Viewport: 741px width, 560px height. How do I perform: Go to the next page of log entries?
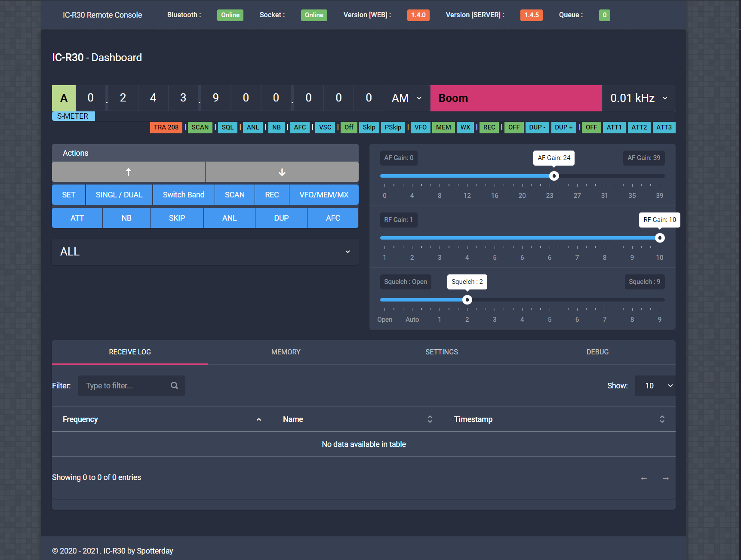[x=666, y=478]
